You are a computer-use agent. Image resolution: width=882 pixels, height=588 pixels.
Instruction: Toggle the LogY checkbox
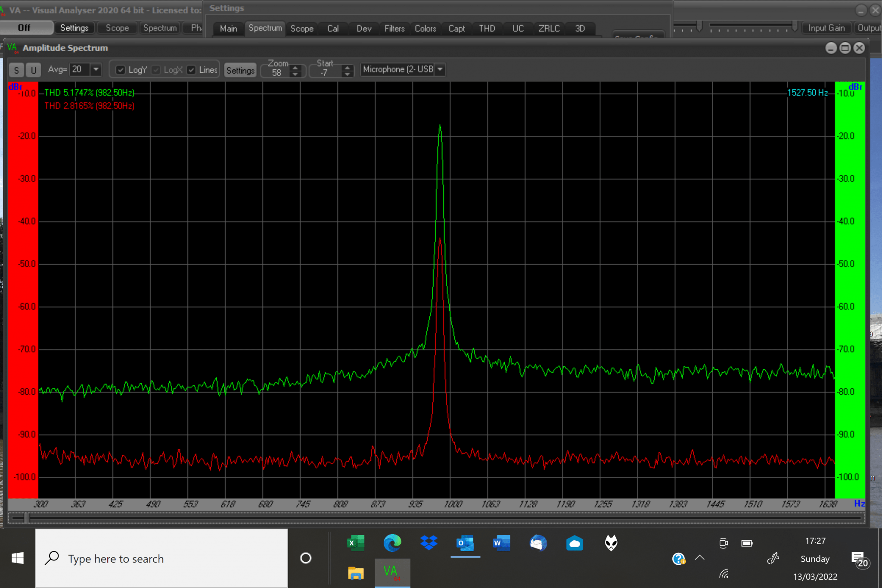[121, 70]
